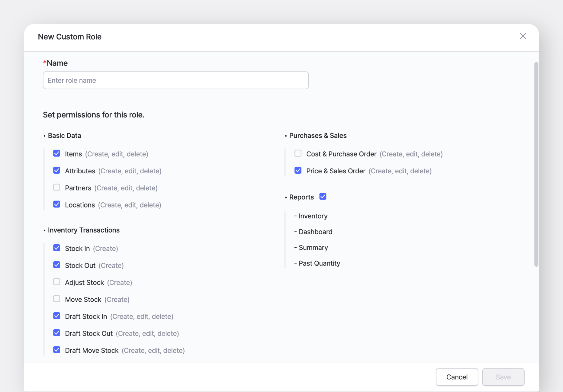This screenshot has height=392, width=563.
Task: Enable the Adjust Stock permission
Action: click(x=56, y=282)
